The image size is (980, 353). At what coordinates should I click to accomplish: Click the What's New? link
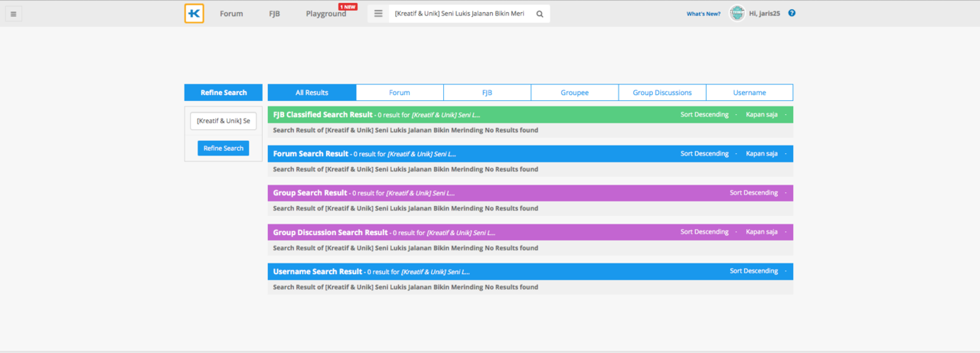coord(703,14)
